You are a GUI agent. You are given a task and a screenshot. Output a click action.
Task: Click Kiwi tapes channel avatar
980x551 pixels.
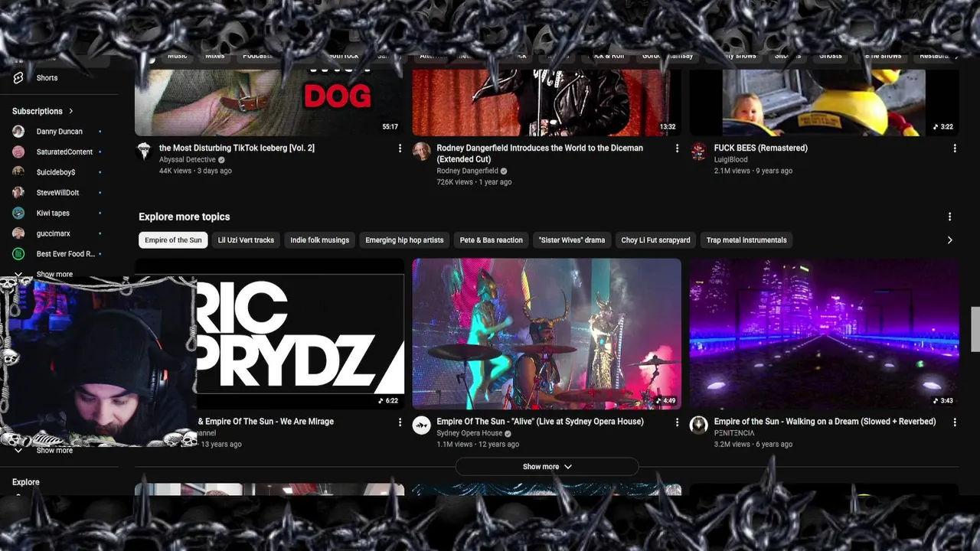coord(18,213)
